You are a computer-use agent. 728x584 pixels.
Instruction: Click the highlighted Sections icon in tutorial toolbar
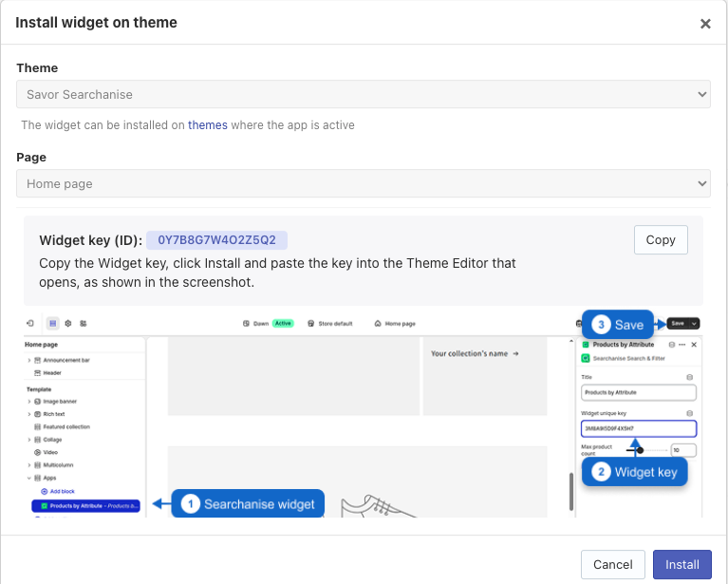click(x=53, y=324)
